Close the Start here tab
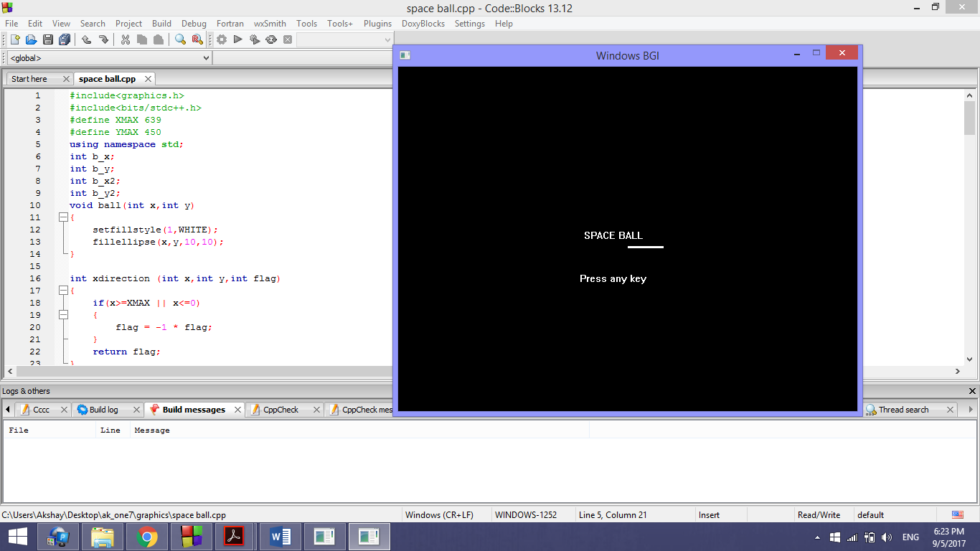Viewport: 980px width, 551px height. click(x=67, y=79)
